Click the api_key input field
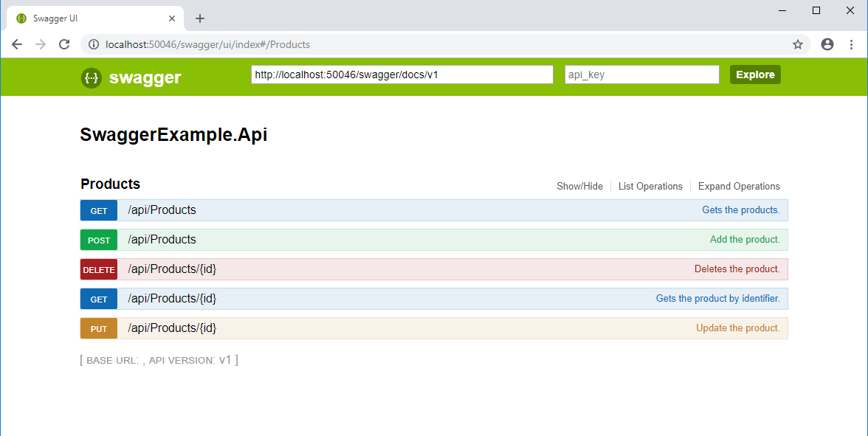Screen dimensions: 868x436 [641, 75]
